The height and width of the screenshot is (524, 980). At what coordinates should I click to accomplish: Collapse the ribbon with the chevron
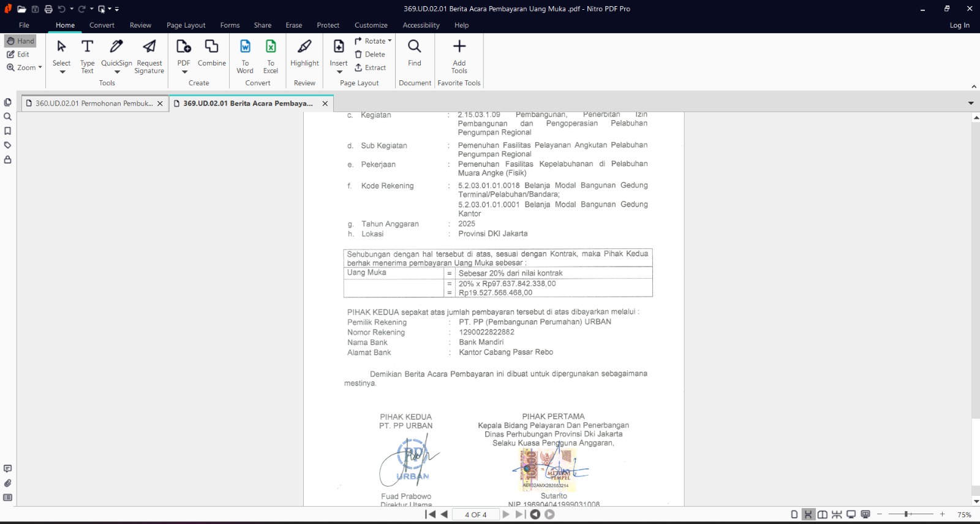click(974, 86)
